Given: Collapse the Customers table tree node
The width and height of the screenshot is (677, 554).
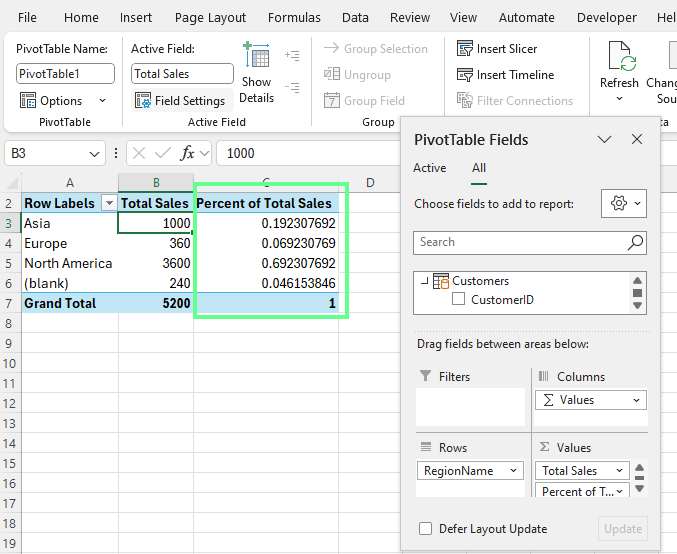Looking at the screenshot, I should [424, 281].
